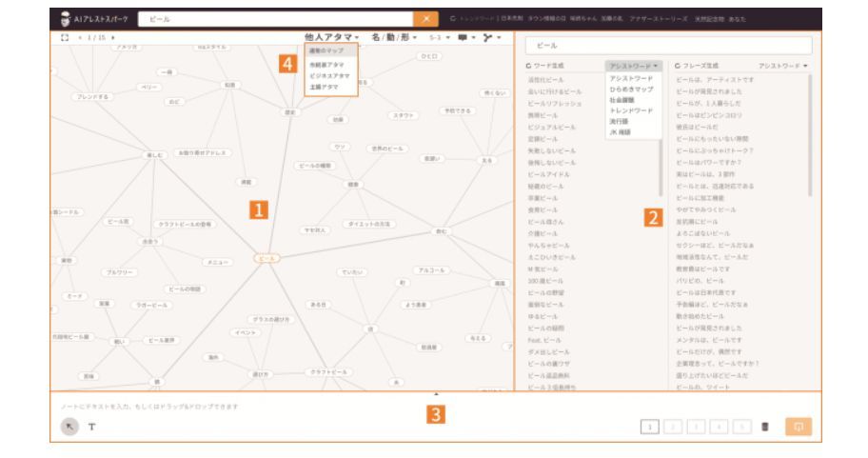Screen dimensions: 868x458
Task: Open word generation アシストワード dropdown
Action: (x=633, y=66)
